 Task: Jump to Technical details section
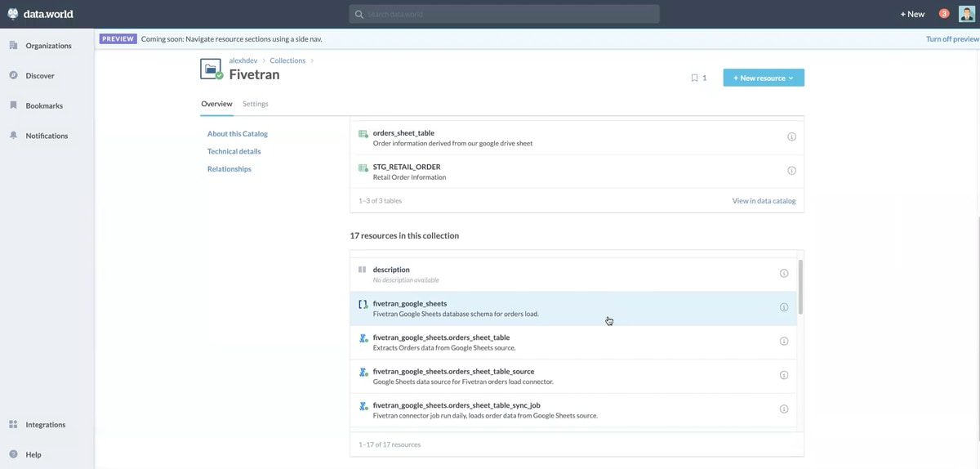pos(234,151)
